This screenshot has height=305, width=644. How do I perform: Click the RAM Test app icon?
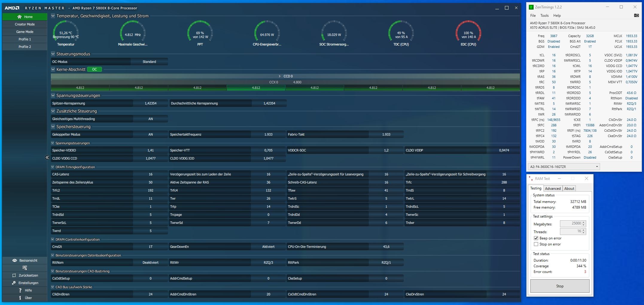click(x=531, y=179)
